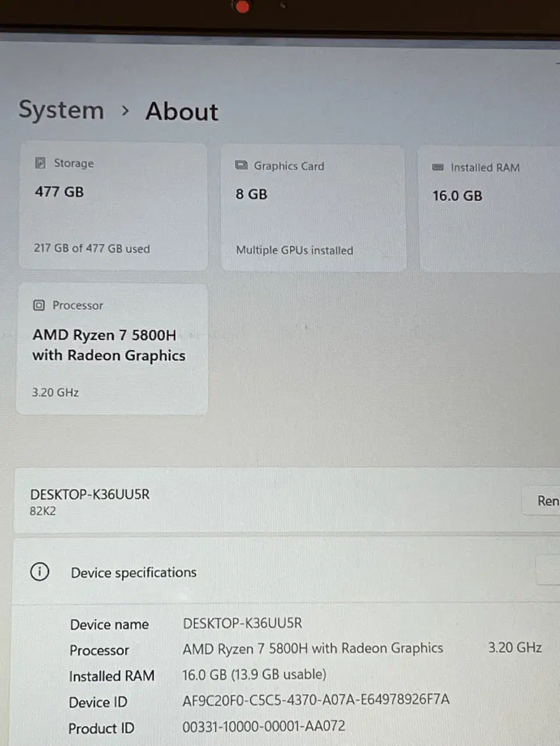Viewport: 560px width, 746px height.
Task: Click the Device name label
Action: [109, 624]
